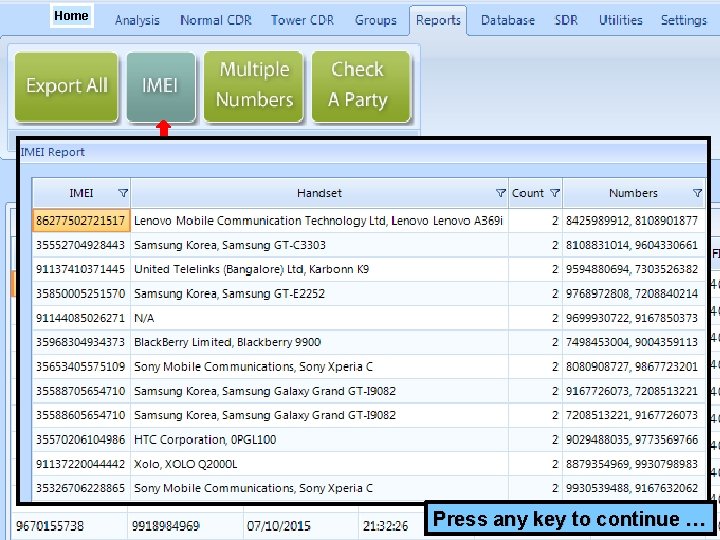Select IMEI cell 35552704928443
Screen dimensions: 720x540
pyautogui.click(x=81, y=245)
